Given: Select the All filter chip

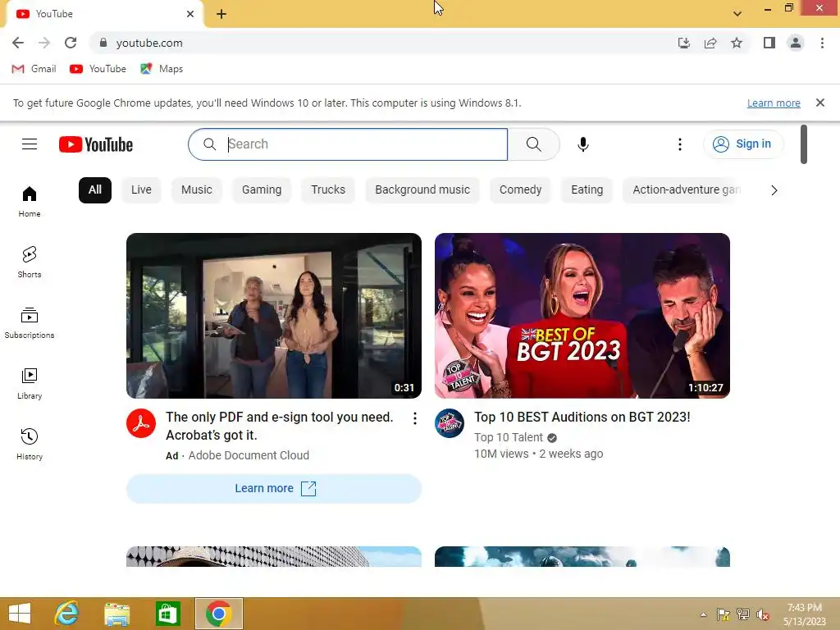Looking at the screenshot, I should click(x=95, y=190).
